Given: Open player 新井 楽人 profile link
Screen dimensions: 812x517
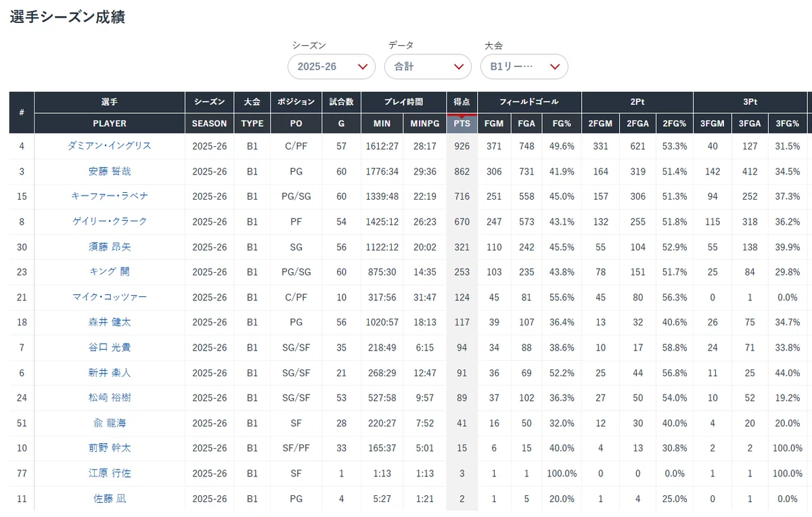Looking at the screenshot, I should click(x=110, y=373).
